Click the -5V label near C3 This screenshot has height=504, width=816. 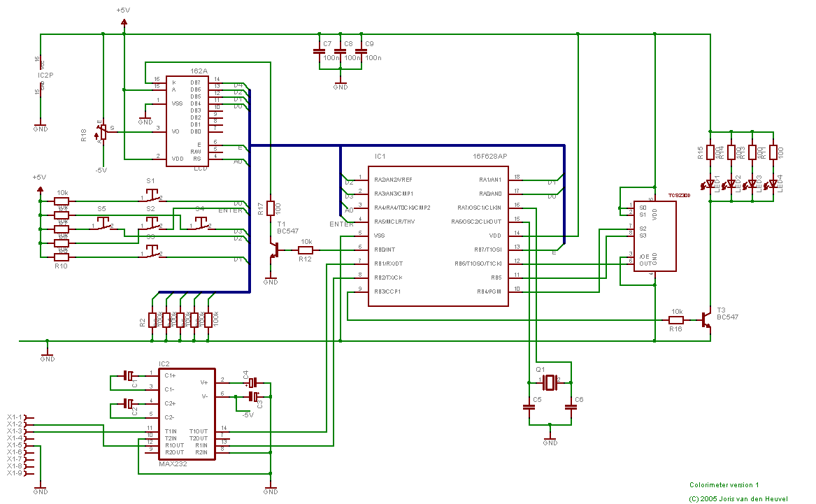click(x=248, y=415)
